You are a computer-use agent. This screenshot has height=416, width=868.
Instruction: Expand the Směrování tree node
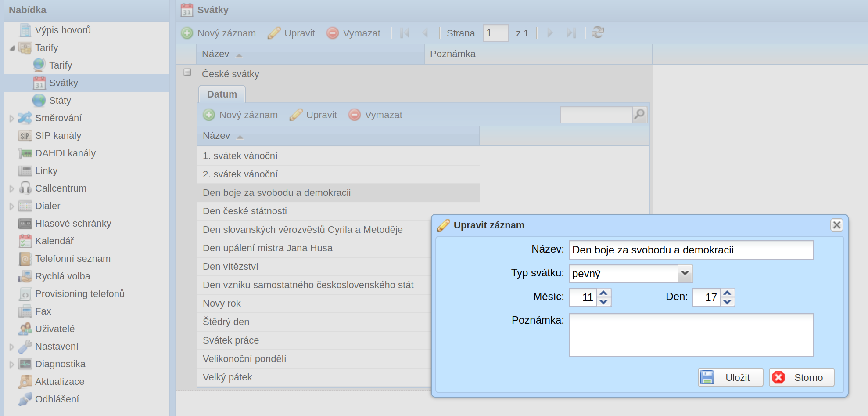[x=12, y=118]
